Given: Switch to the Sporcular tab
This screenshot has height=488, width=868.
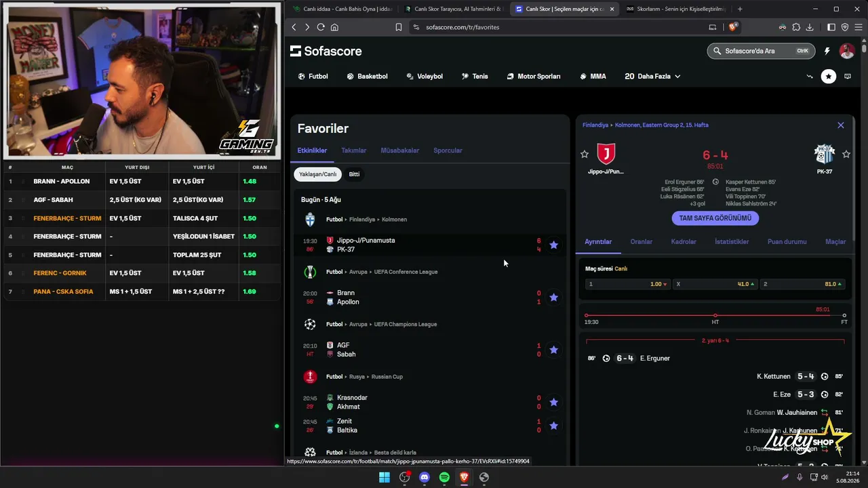Looking at the screenshot, I should pos(448,150).
